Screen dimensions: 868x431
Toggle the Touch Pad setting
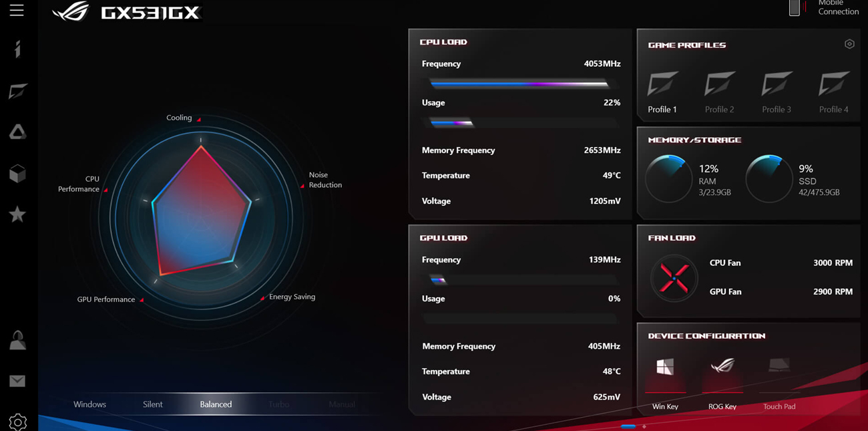pyautogui.click(x=779, y=365)
